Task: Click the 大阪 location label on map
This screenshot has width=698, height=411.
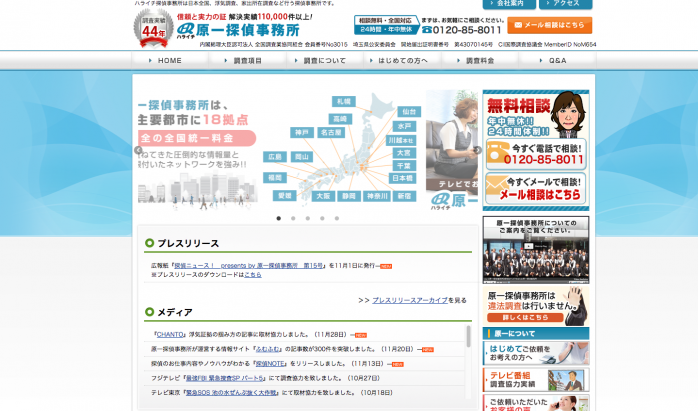Action: coord(323,196)
